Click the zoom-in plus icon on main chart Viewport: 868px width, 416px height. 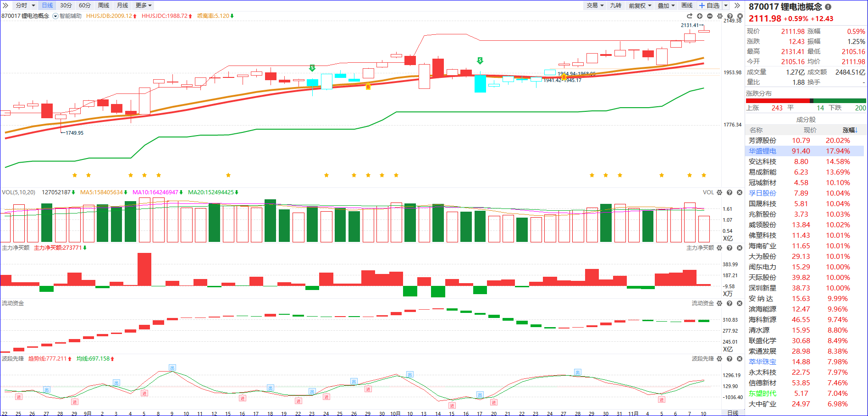coord(700,16)
